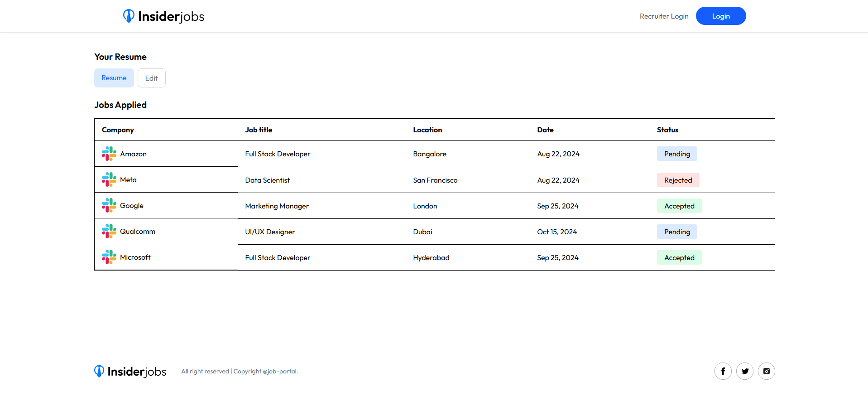Select the Rejected status badge for Meta

(x=678, y=180)
